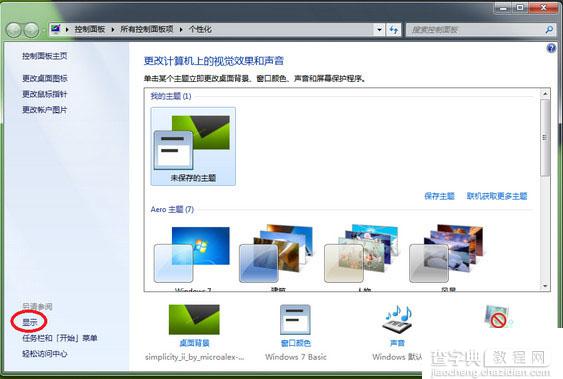Click the Aero 主题 (7) group header
Image resolution: width=563 pixels, height=379 pixels.
(172, 209)
